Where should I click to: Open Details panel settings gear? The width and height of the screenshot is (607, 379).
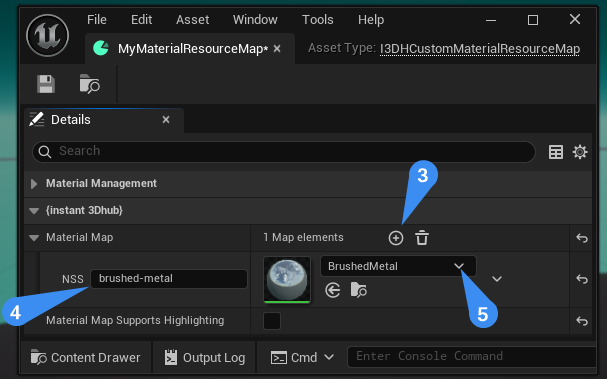[x=580, y=152]
